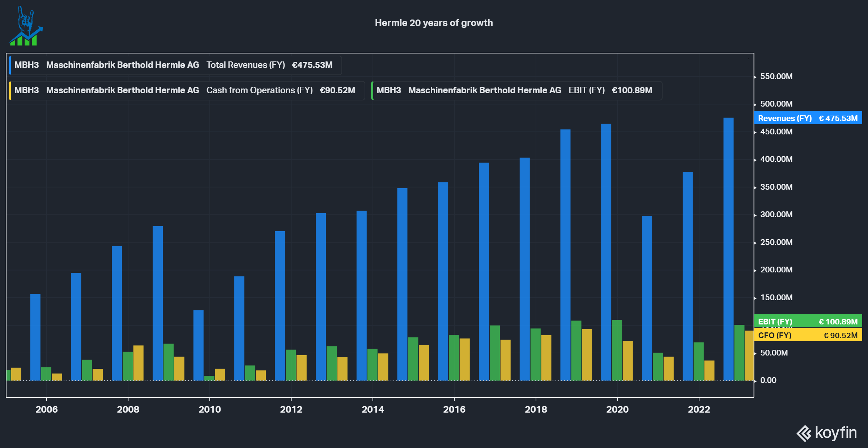This screenshot has width=868, height=448.
Task: Select the Total Revenues (FY) legend entry
Action: pyautogui.click(x=175, y=65)
